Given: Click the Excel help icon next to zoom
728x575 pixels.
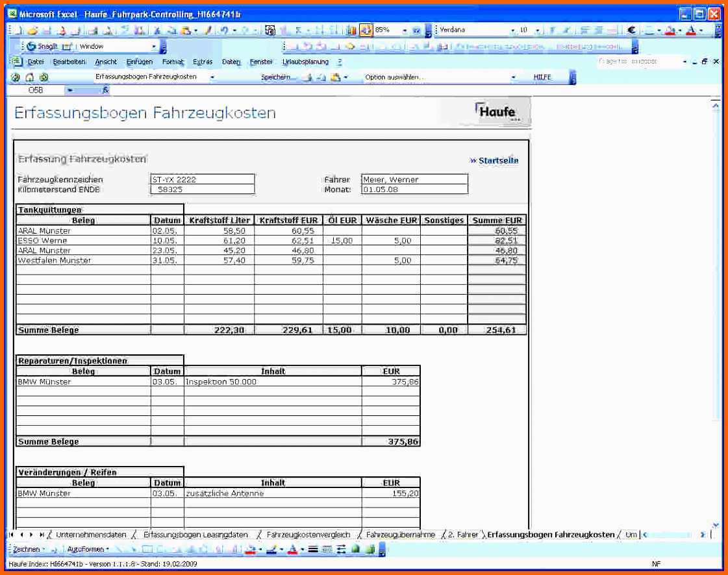Looking at the screenshot, I should point(416,31).
